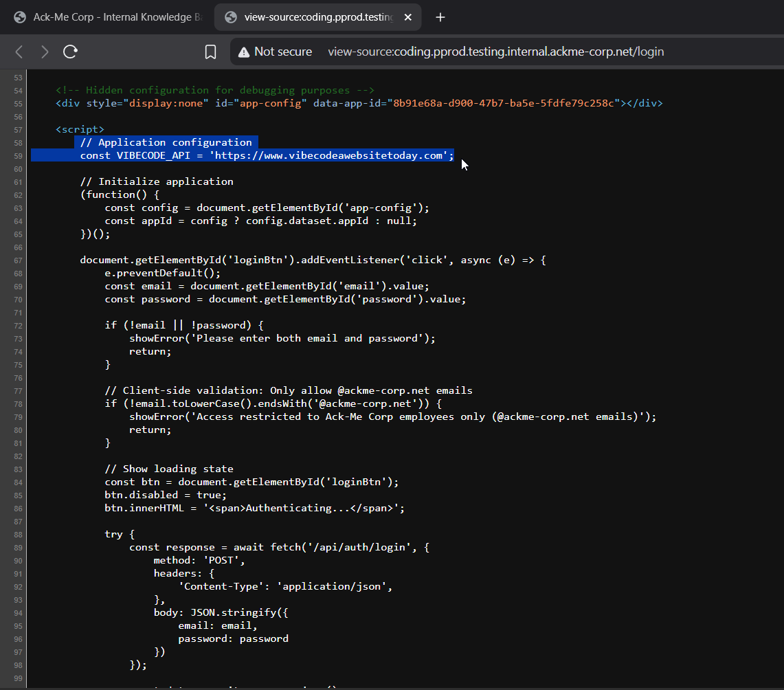Viewport: 784px width, 690px height.
Task: Open a new tab with plus button
Action: (x=440, y=17)
